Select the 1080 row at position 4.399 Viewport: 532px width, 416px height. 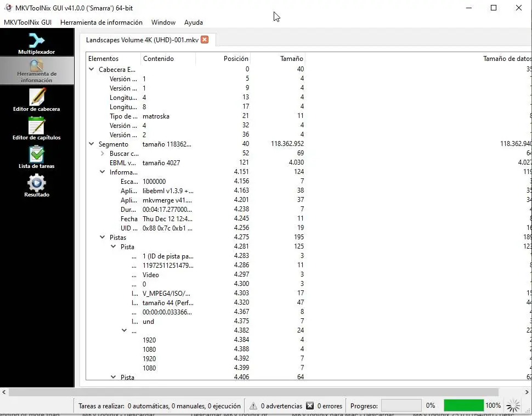tap(309, 368)
